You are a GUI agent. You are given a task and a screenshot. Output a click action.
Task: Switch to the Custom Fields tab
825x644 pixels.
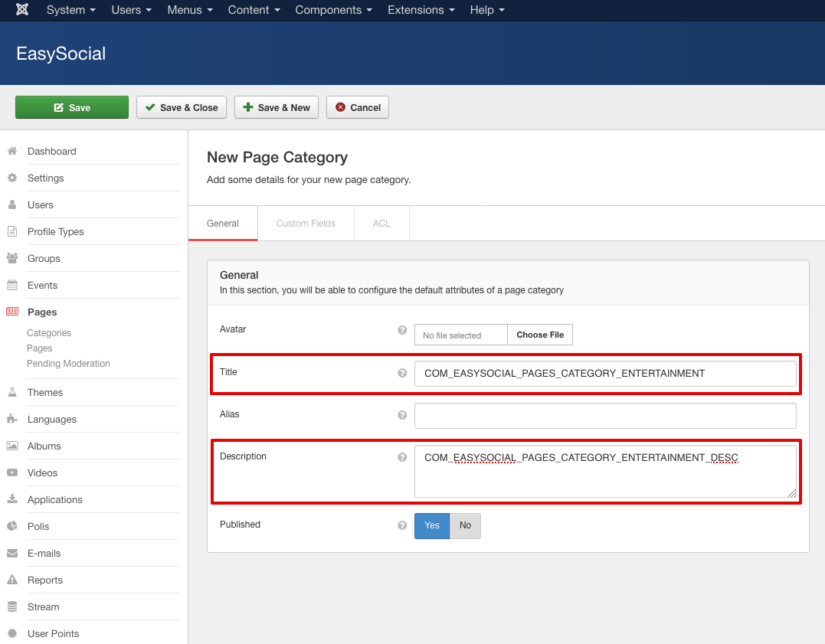306,223
